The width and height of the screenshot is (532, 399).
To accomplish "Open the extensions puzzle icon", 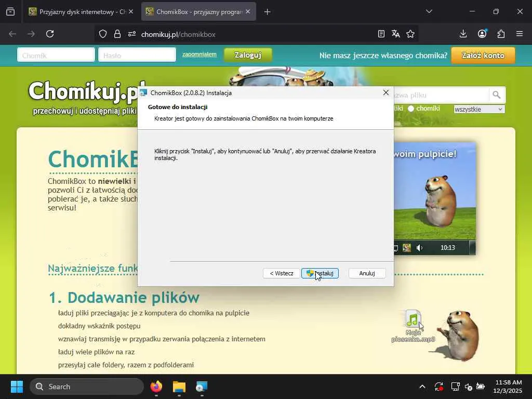I will [x=501, y=34].
